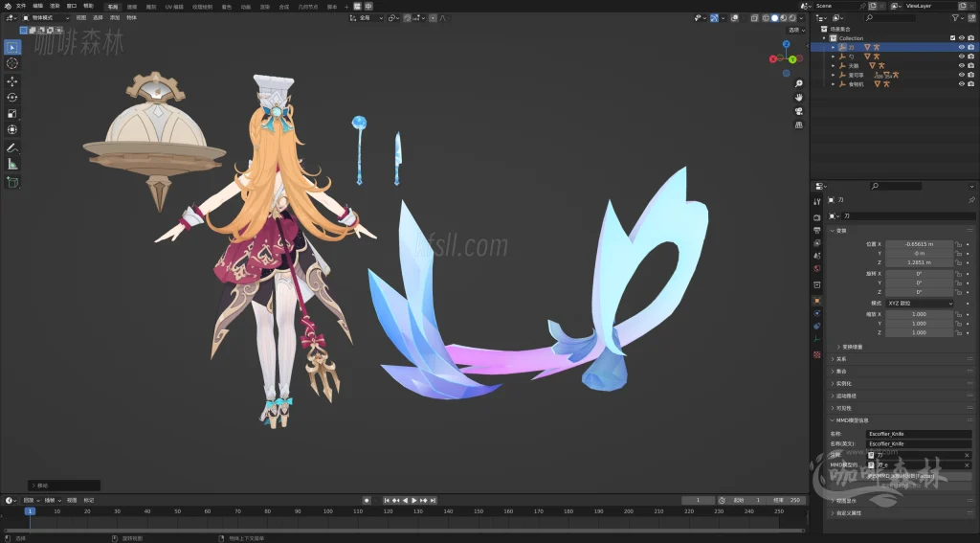Open the XYZ Euler rotation mode dropdown
Image resolution: width=980 pixels, height=543 pixels.
[x=920, y=303]
